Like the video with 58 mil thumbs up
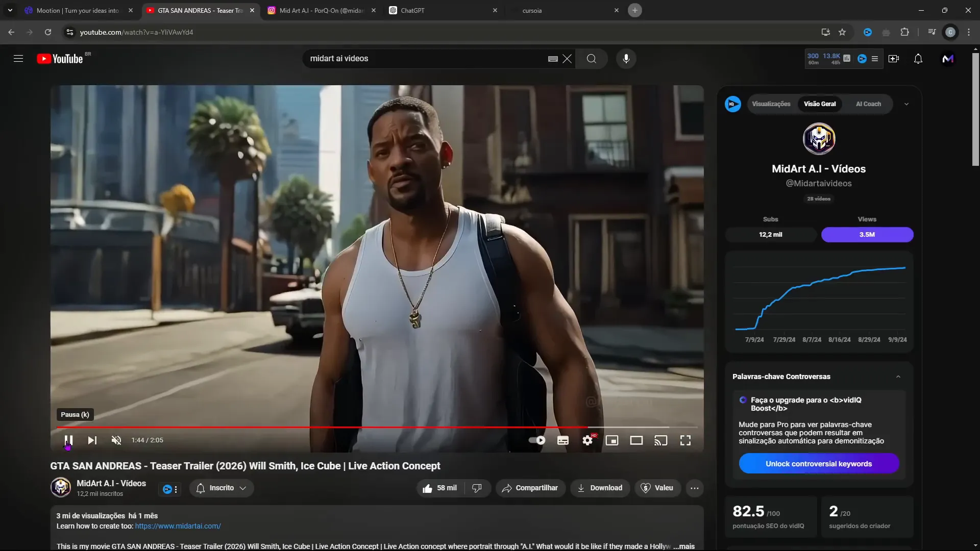Viewport: 980px width, 551px height. click(439, 488)
